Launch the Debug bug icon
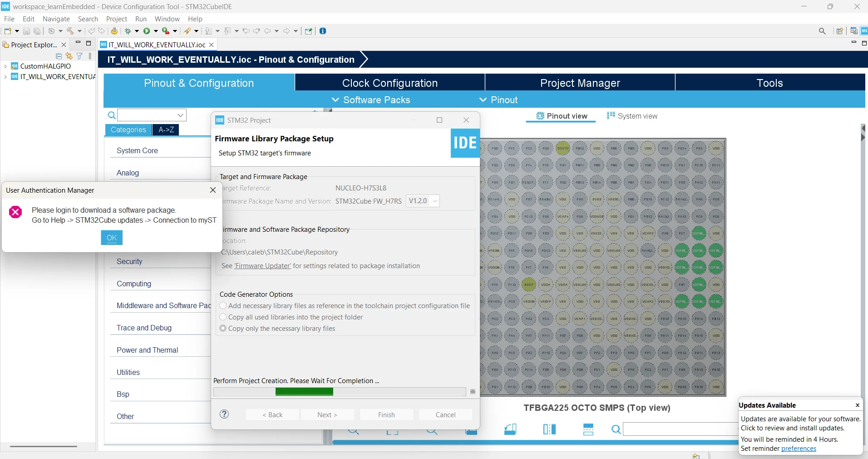This screenshot has height=459, width=868. pyautogui.click(x=128, y=31)
